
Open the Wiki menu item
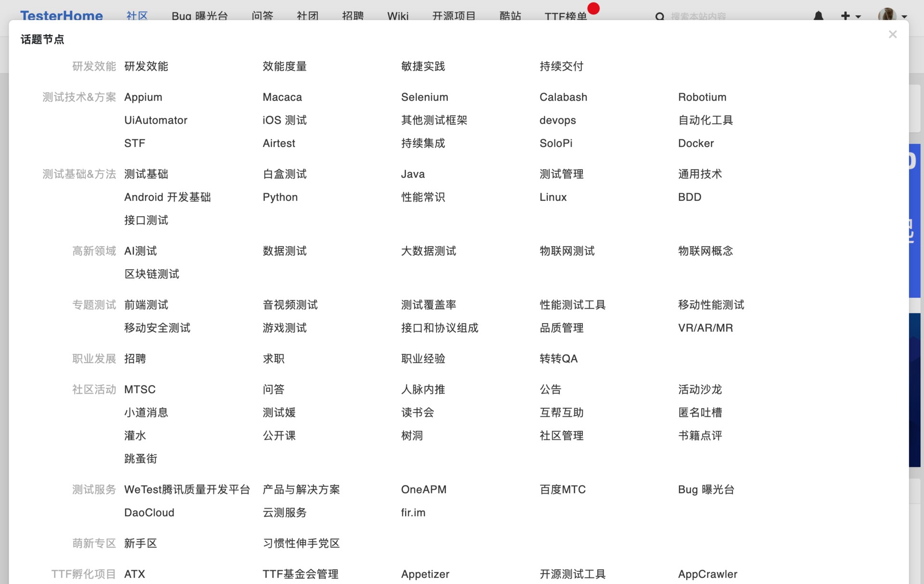398,16
